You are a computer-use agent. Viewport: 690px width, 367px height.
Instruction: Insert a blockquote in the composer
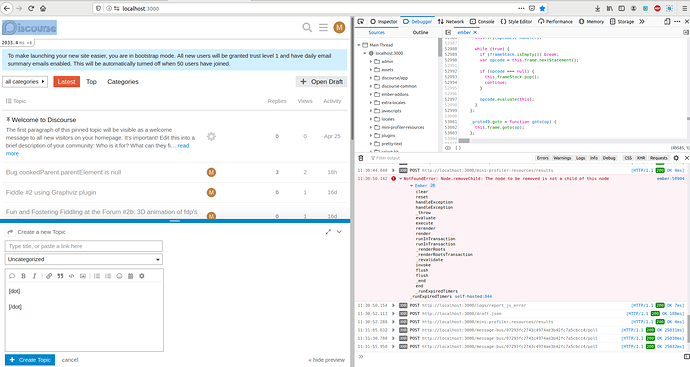[x=60, y=276]
